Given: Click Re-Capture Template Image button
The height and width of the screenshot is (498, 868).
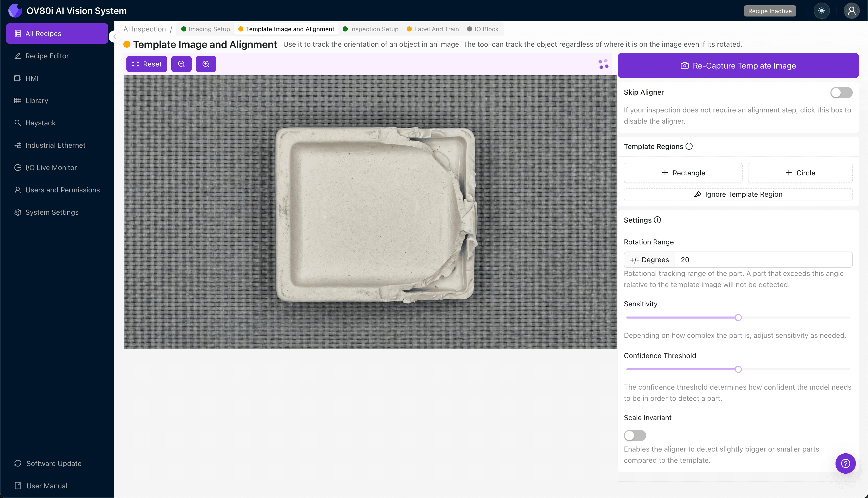Looking at the screenshot, I should 738,66.
